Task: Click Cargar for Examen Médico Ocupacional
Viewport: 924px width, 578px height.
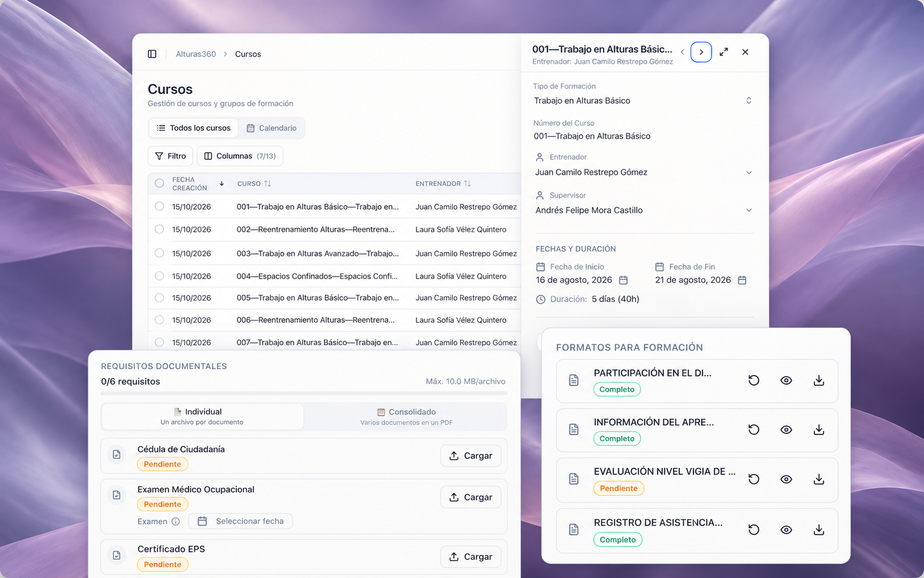Action: pyautogui.click(x=471, y=497)
